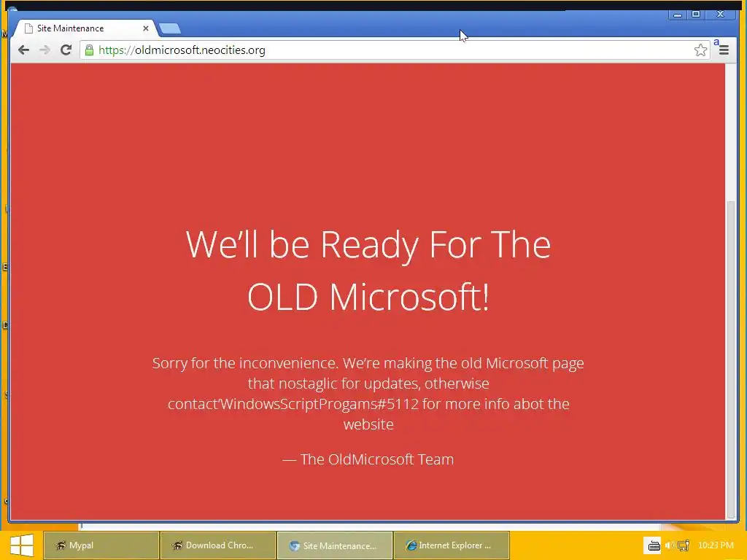Click the volume speaker tray icon
This screenshot has width=747, height=560.
click(670, 545)
